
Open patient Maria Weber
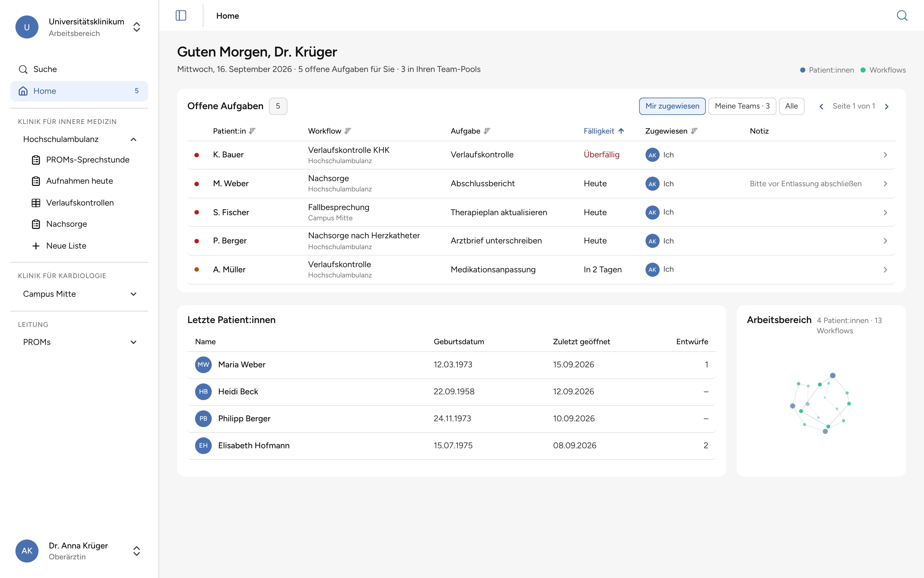[x=451, y=365]
